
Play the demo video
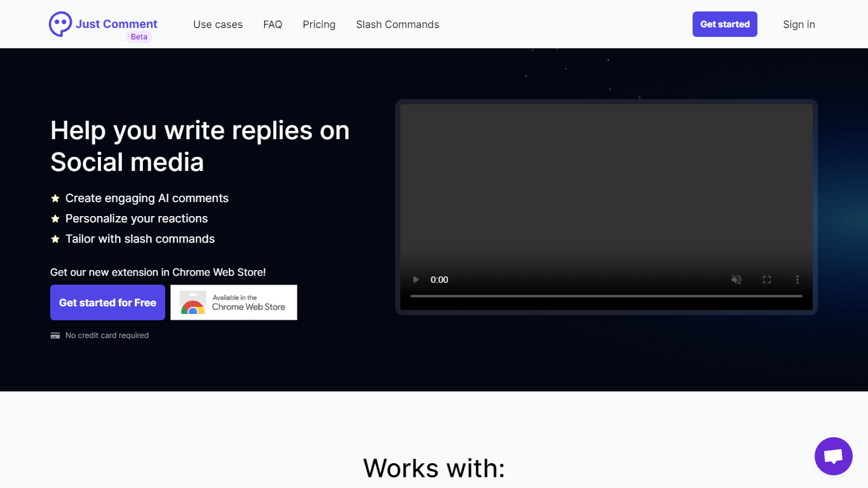coord(416,280)
